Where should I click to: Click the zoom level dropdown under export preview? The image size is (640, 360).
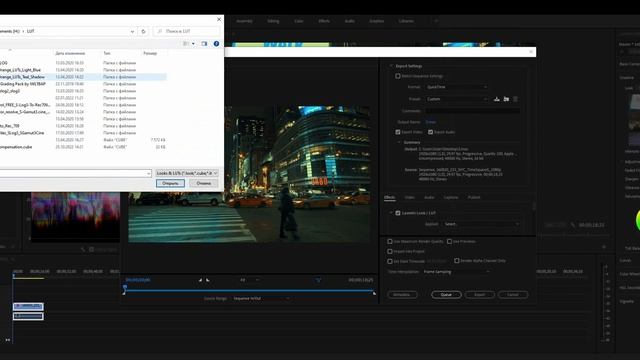[x=249, y=280]
